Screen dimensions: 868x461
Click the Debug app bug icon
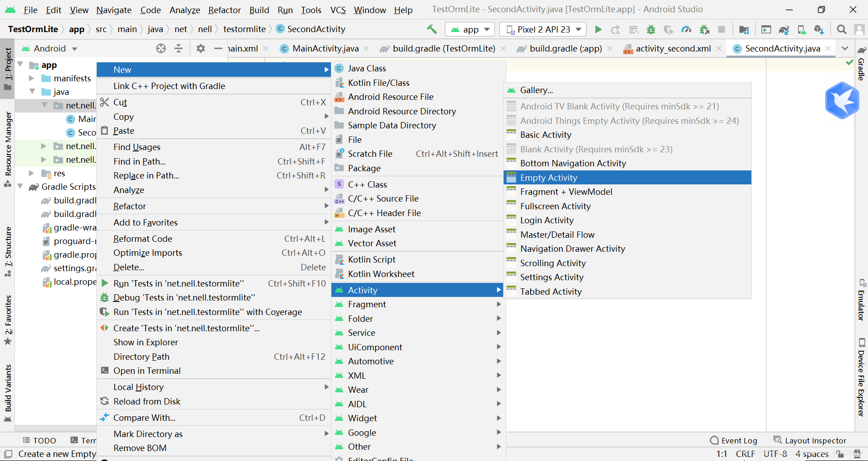tap(651, 29)
